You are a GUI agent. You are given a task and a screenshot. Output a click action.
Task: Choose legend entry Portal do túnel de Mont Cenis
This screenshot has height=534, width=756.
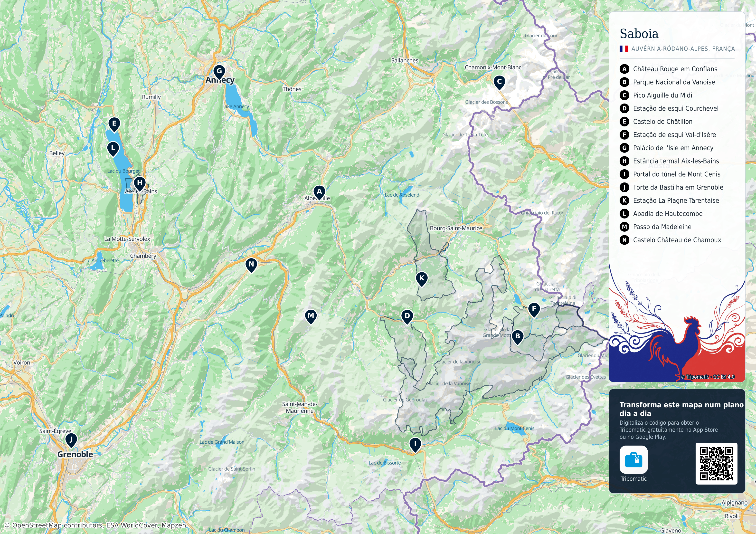click(670, 174)
